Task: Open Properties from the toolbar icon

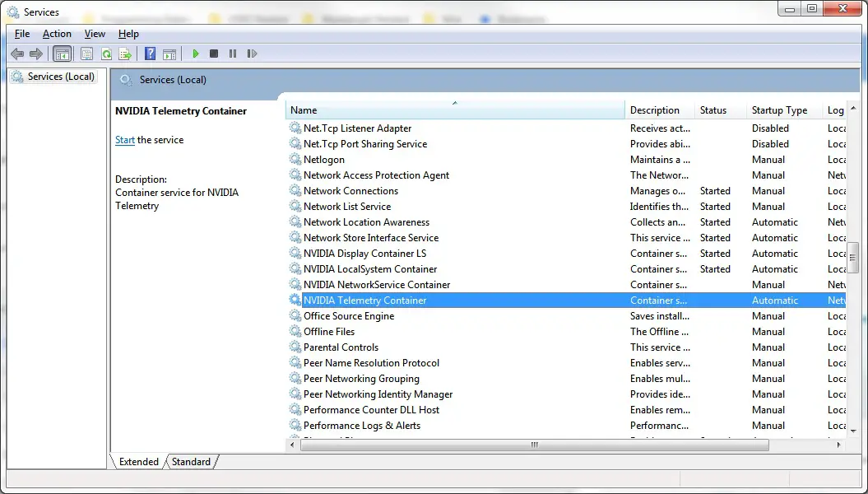Action: [x=86, y=54]
